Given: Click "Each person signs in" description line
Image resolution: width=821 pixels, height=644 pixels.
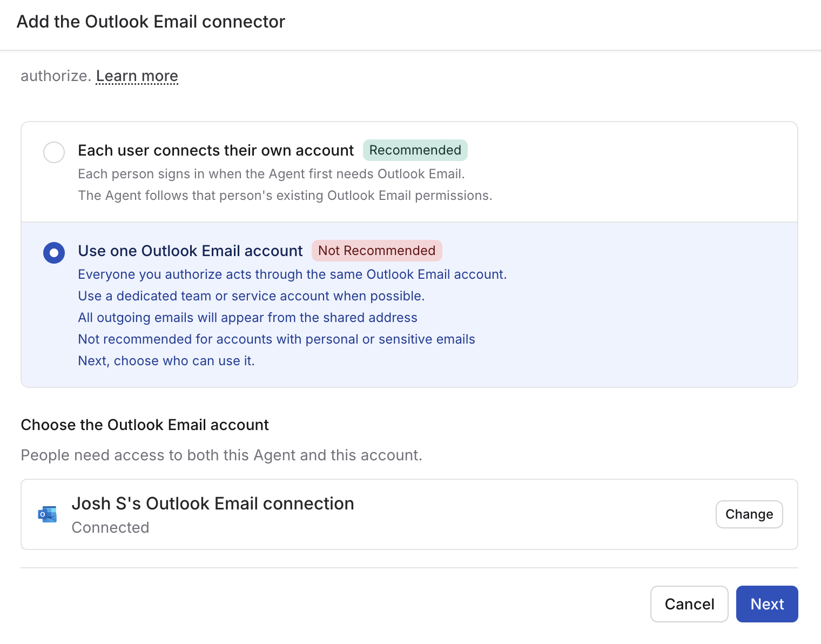Looking at the screenshot, I should pos(271,174).
